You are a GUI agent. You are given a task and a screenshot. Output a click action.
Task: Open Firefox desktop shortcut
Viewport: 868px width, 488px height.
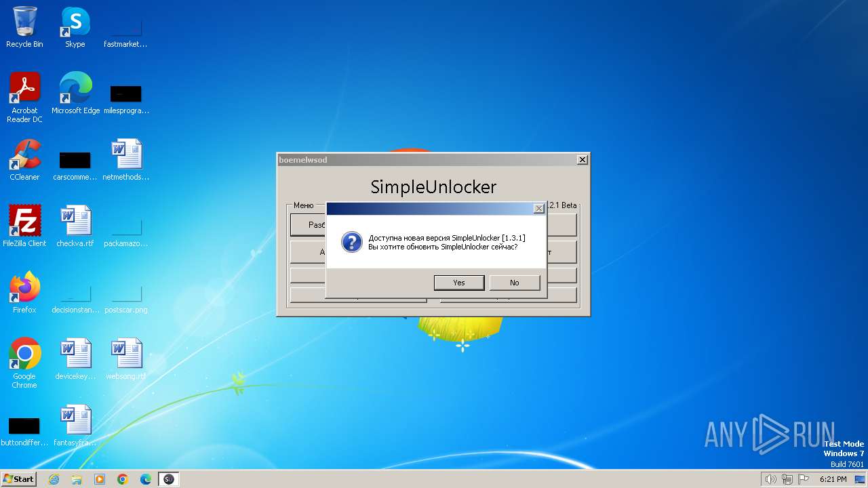24,293
